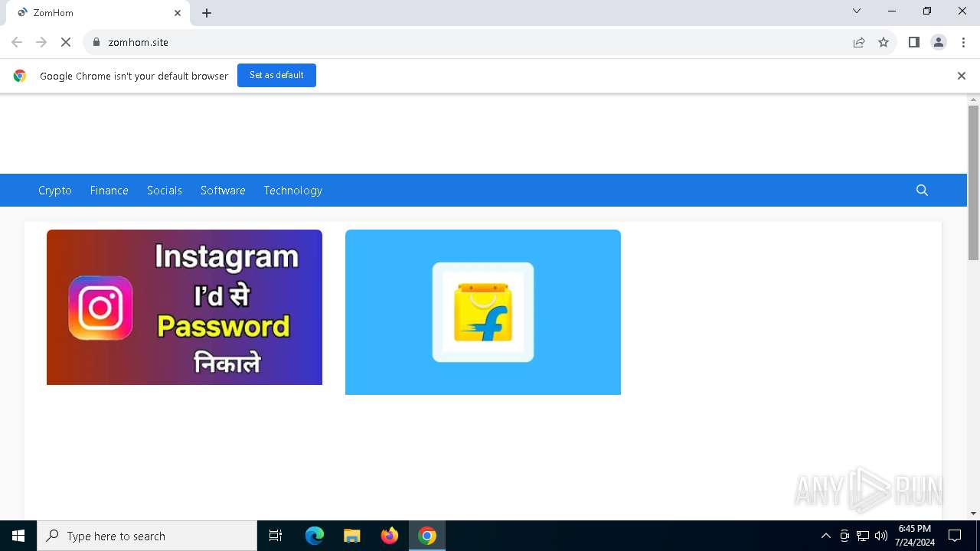Click the scrollbar down arrow
This screenshot has width=980, height=551.
[973, 514]
